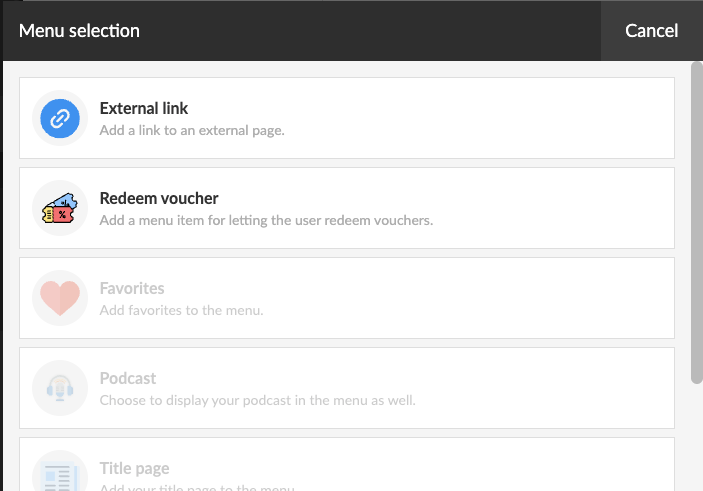Cancel the menu selection dialog
703x491 pixels.
[651, 30]
